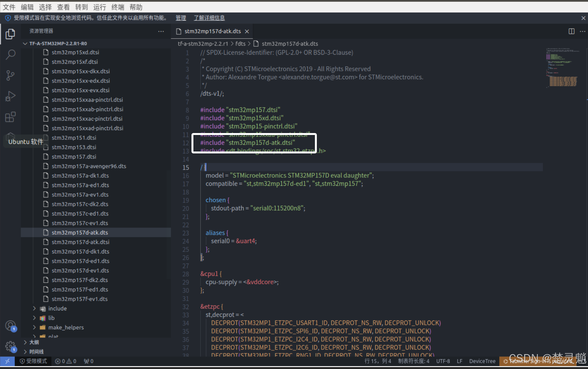
Task: Open the 选择 menu
Action: tap(45, 7)
